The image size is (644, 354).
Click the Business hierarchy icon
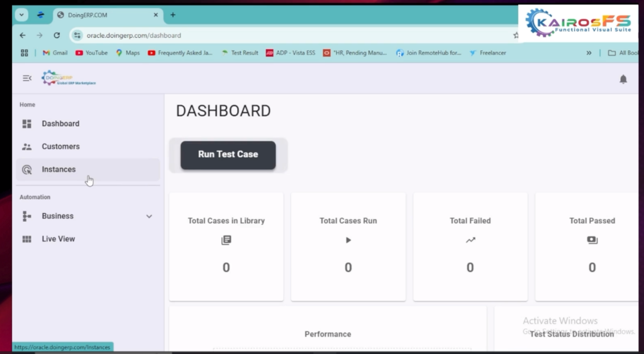(27, 216)
